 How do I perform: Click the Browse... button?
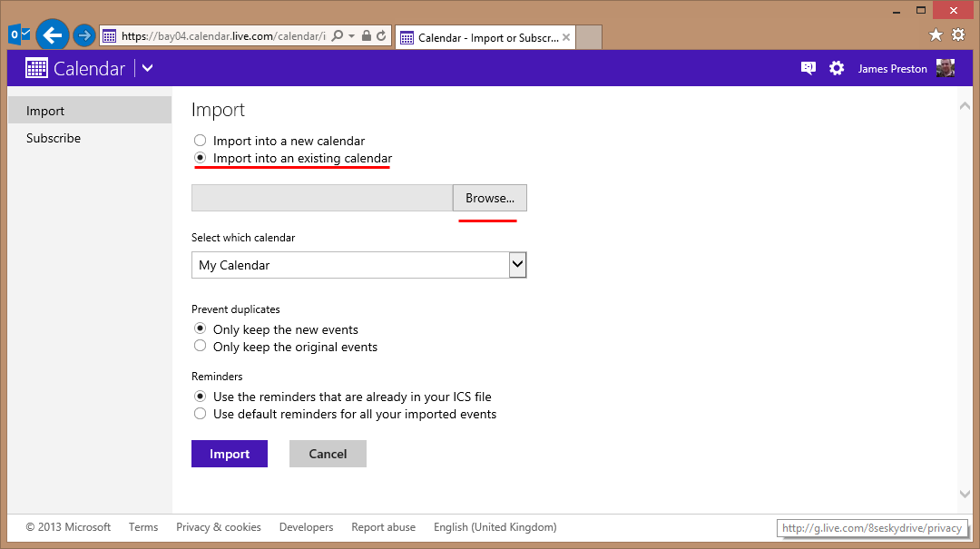tap(490, 198)
